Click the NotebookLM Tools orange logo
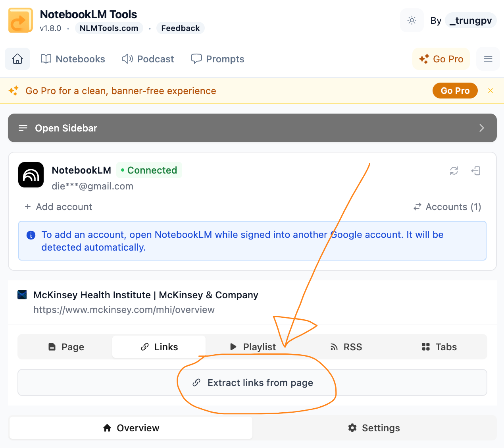 click(x=21, y=21)
